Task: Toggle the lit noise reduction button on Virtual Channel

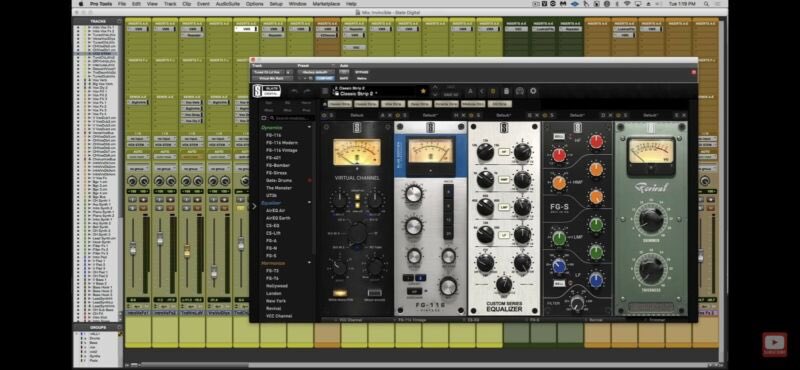Action: click(339, 293)
